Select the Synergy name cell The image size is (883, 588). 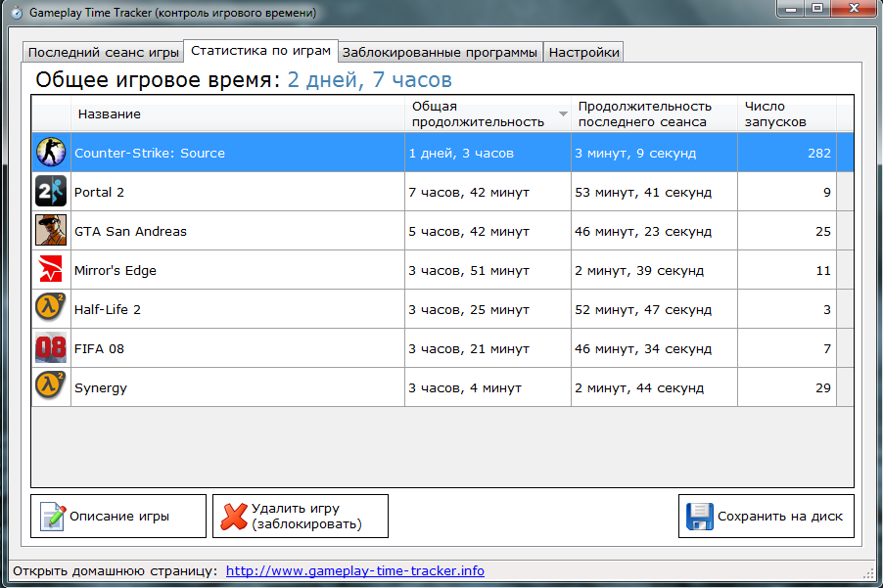[237, 387]
